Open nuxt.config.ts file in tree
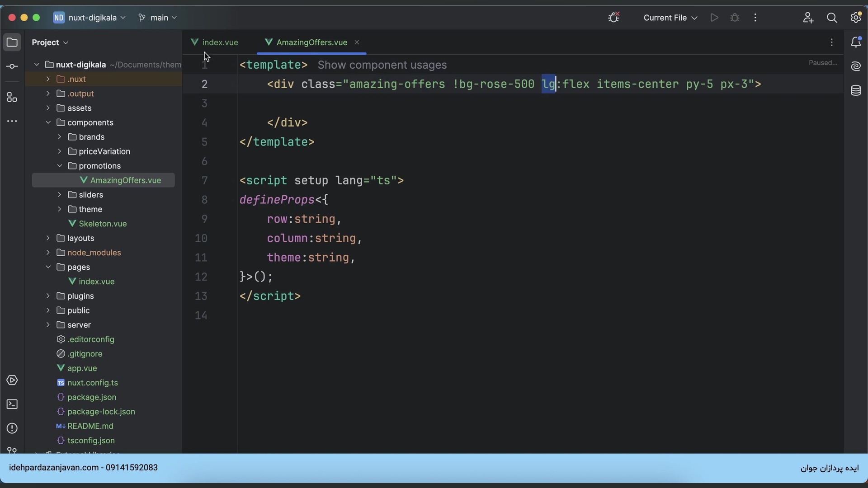This screenshot has height=488, width=868. click(93, 383)
